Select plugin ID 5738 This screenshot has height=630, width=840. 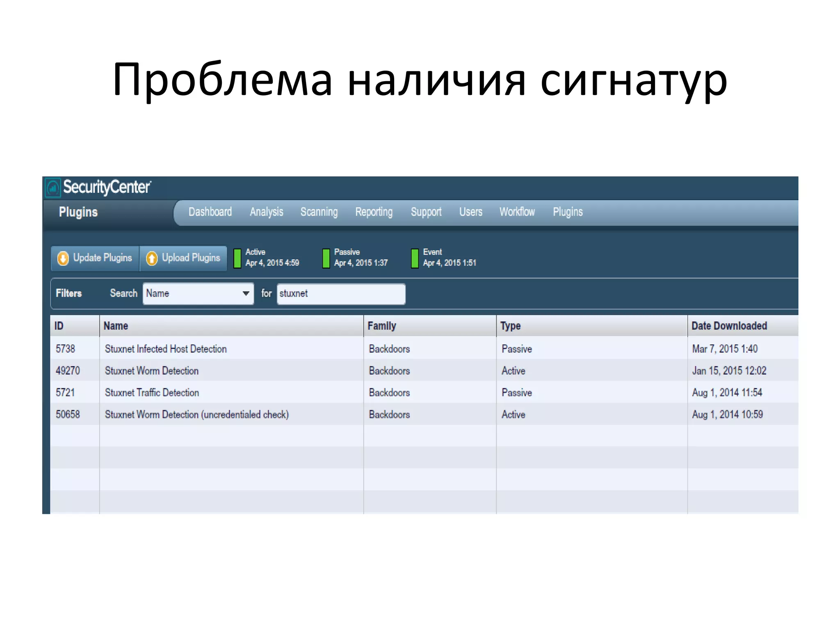[66, 349]
